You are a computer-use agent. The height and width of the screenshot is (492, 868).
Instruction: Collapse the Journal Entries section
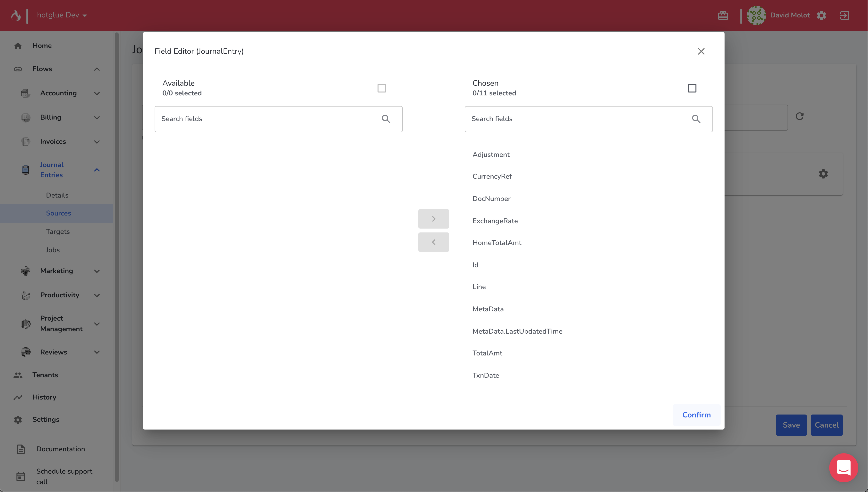coord(97,170)
